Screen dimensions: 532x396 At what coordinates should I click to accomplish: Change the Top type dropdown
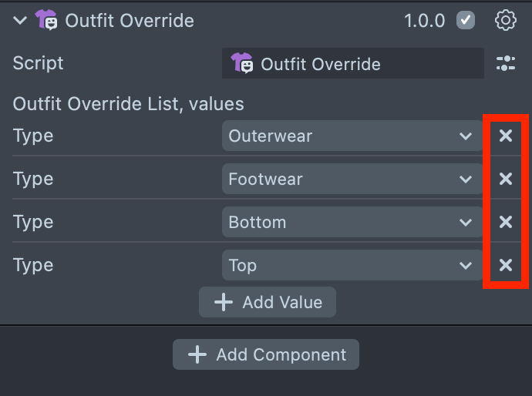pyautogui.click(x=351, y=266)
